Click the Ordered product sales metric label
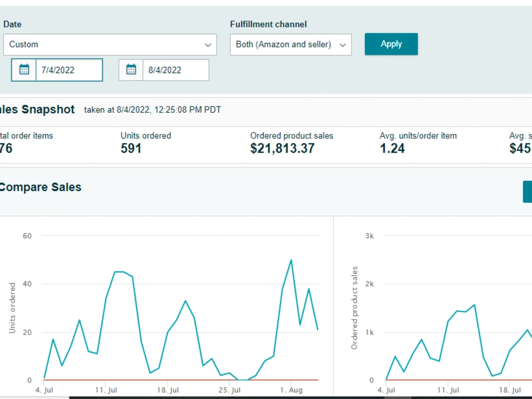532x399 pixels. coord(292,136)
